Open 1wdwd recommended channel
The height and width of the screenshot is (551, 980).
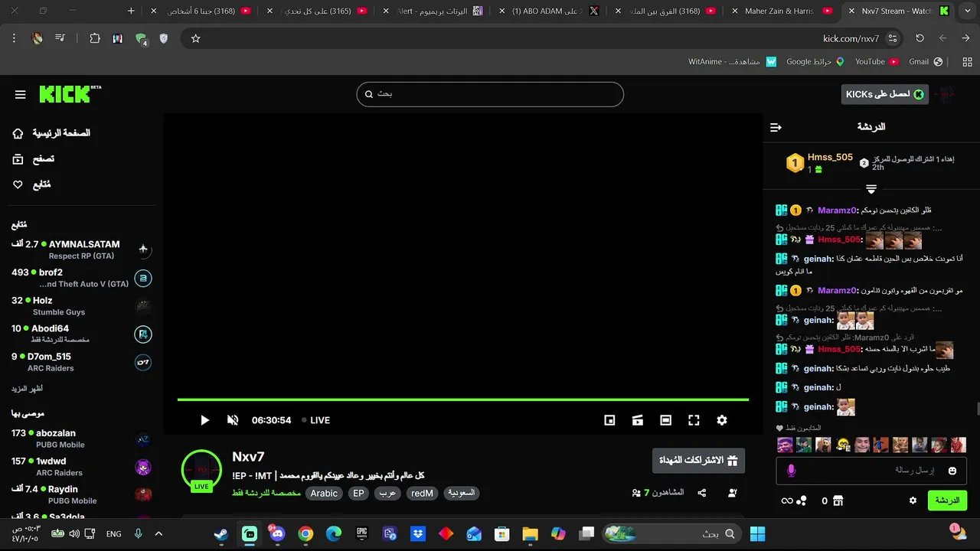pyautogui.click(x=81, y=467)
